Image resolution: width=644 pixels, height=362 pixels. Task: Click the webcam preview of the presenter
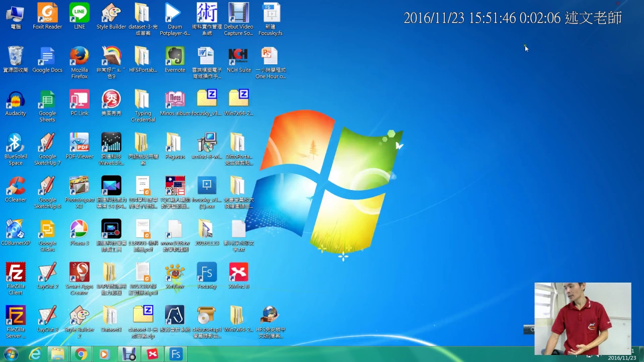583,319
